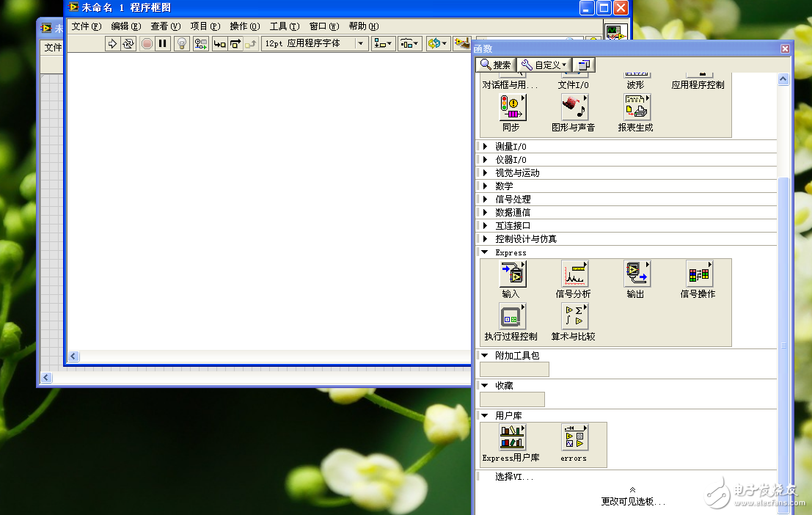This screenshot has height=515, width=812.
Task: Click the 搜索 button in the 函数 palette
Action: click(x=496, y=65)
